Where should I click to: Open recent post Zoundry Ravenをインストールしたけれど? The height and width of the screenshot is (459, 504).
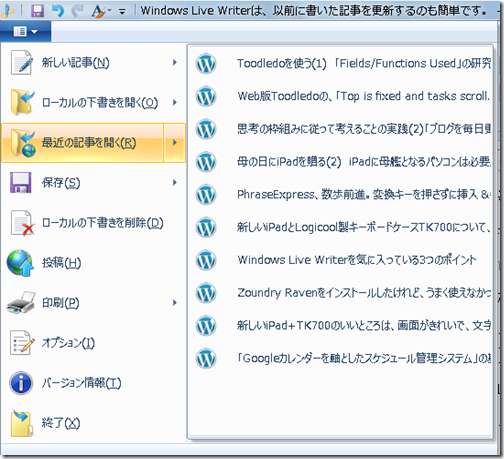click(x=341, y=293)
